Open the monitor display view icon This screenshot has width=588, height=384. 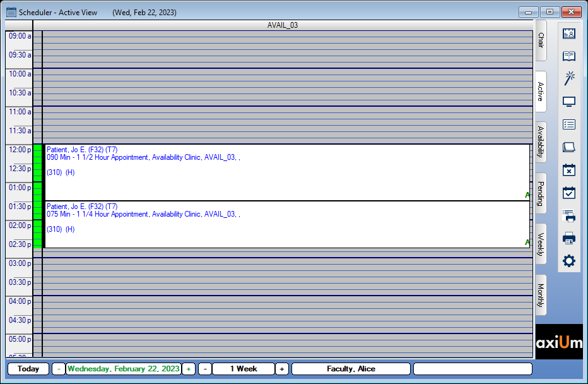click(x=568, y=101)
